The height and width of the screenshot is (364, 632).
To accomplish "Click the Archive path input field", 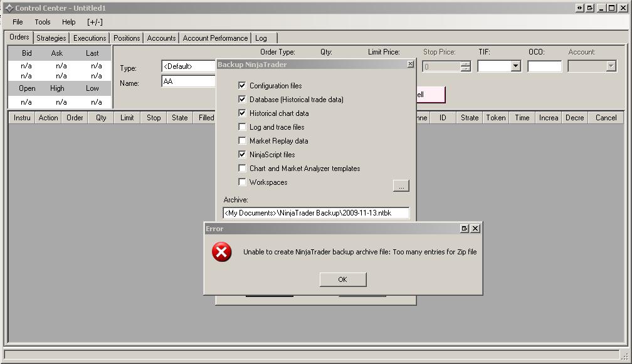I will click(x=316, y=213).
